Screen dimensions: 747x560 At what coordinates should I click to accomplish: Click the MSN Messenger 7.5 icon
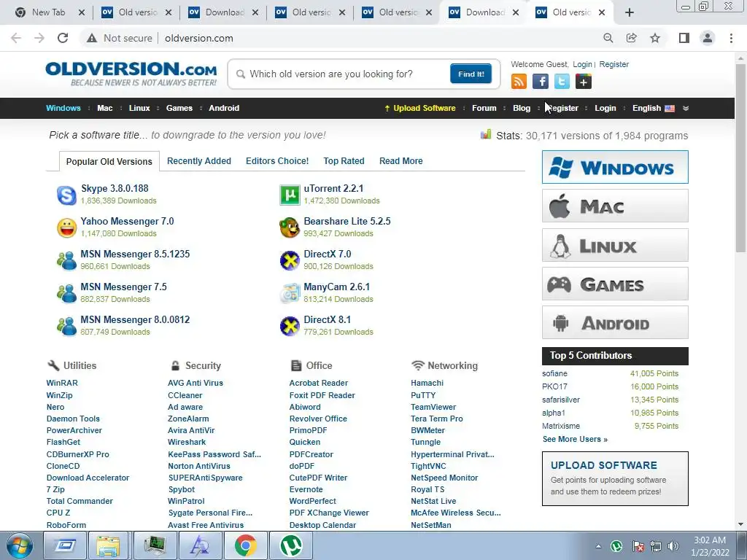click(x=66, y=293)
